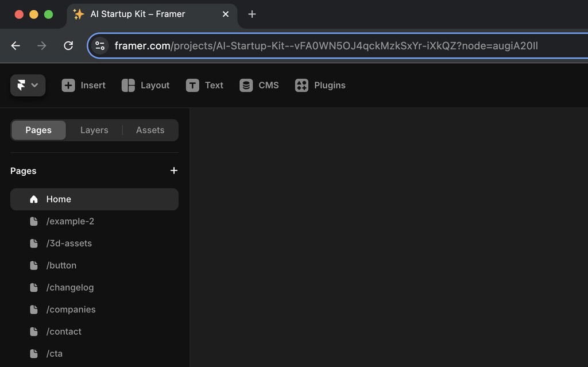
Task: Add a new page with the plus button
Action: tap(174, 171)
